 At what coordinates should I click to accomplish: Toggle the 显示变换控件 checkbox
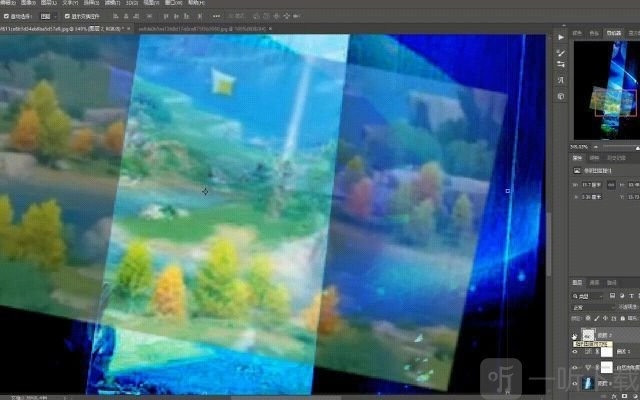pos(67,17)
